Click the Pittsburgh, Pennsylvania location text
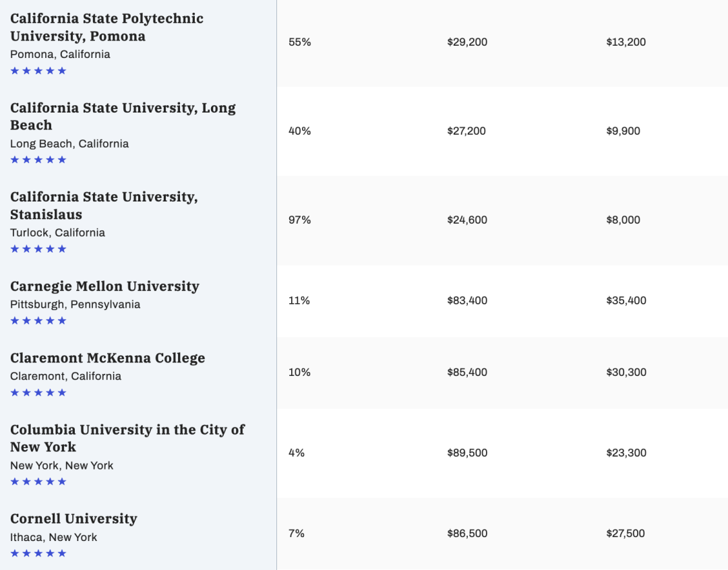Image resolution: width=728 pixels, height=570 pixels. (75, 305)
